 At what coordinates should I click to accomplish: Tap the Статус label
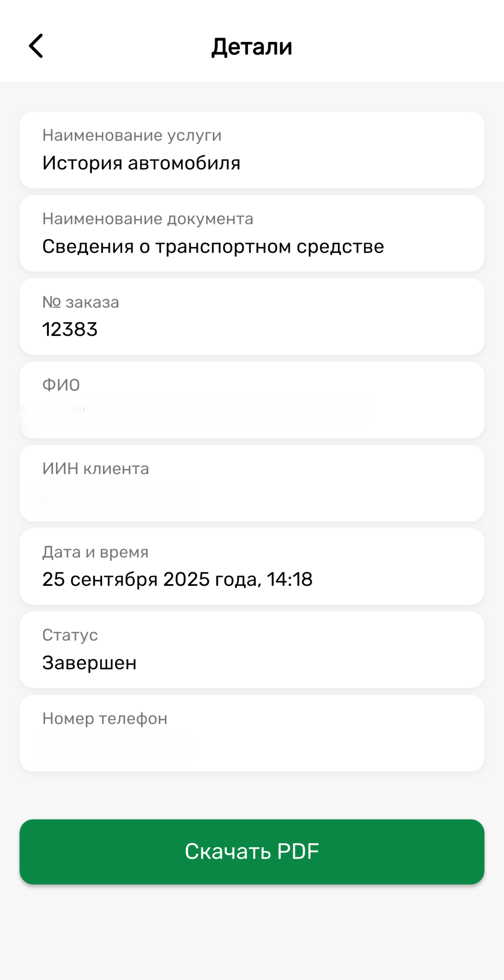(x=70, y=635)
